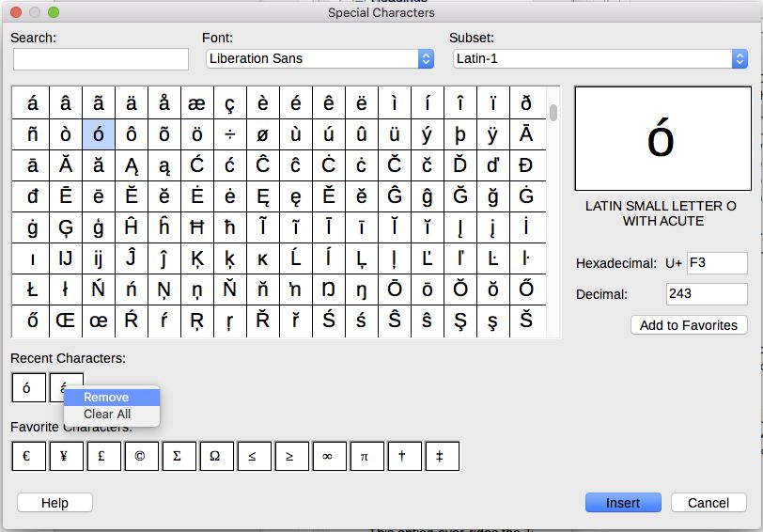Select the greater-than-or-equal favorite character

(x=292, y=457)
